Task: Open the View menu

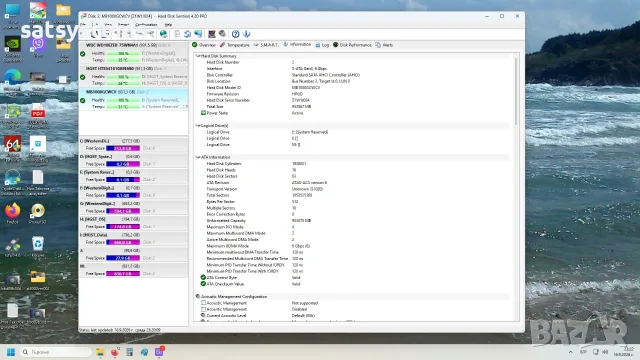Action: pos(108,25)
